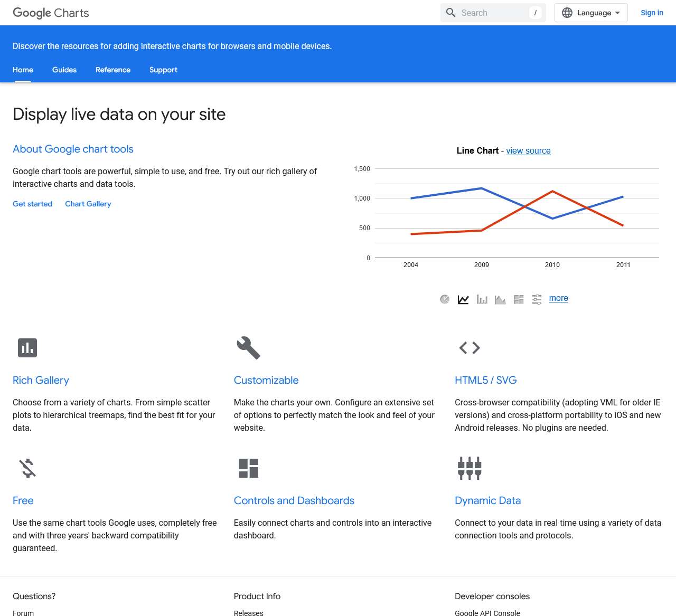Click the Customizable wrench icon
Screen dimensions: 676x616
click(249, 348)
